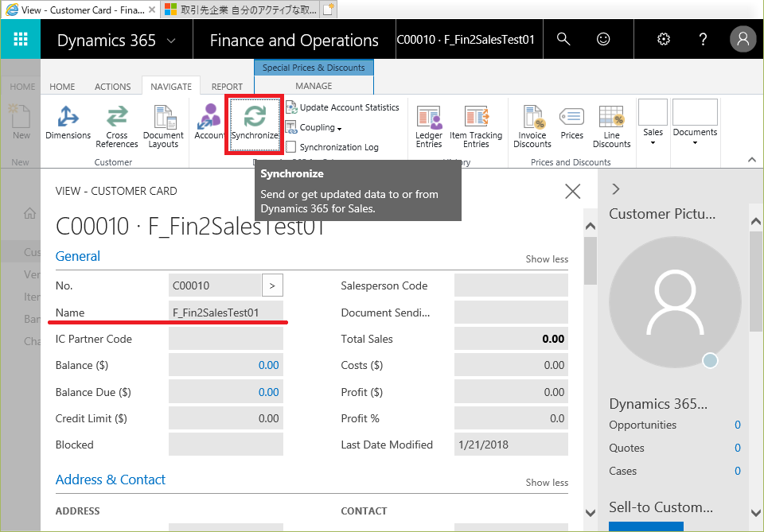The image size is (764, 532).
Task: Click the FactBox scrollbar up arrow
Action: click(756, 221)
